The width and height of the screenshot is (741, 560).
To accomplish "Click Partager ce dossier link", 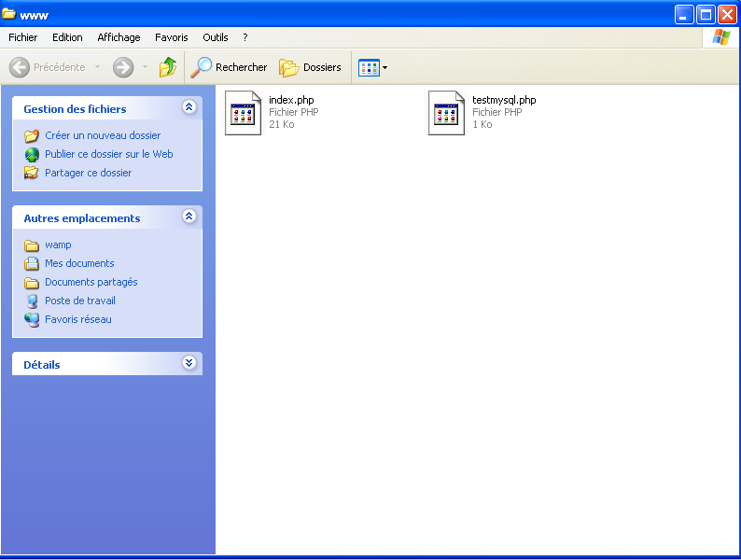I will point(89,173).
